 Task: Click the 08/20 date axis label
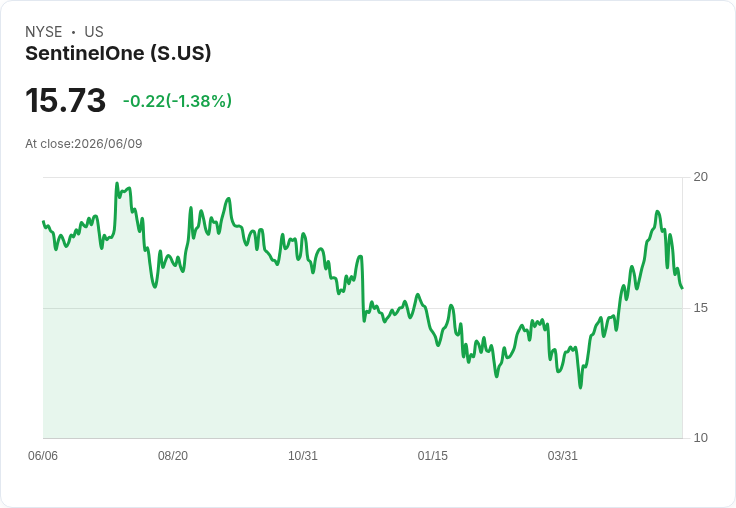click(173, 455)
